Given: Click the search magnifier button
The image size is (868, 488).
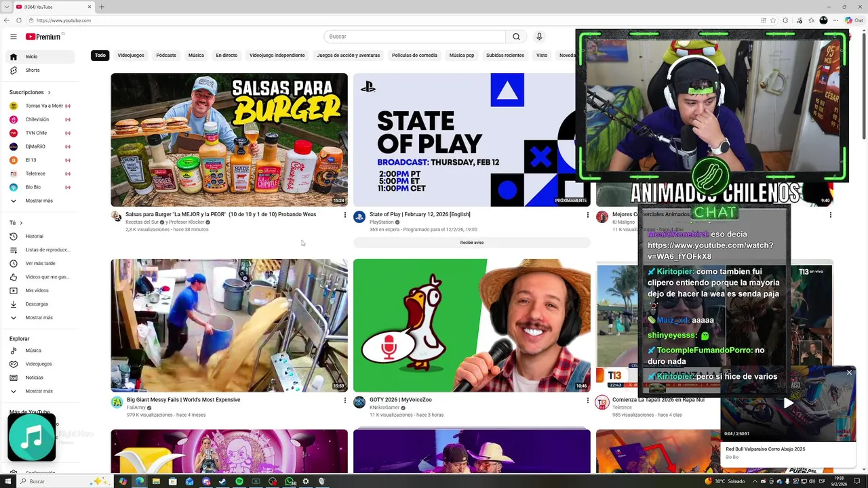Looking at the screenshot, I should click(516, 37).
